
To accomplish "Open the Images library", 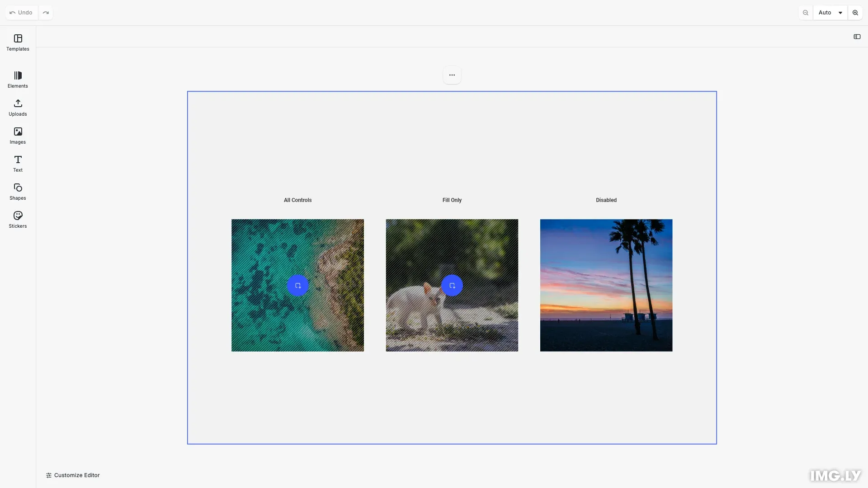I will (x=18, y=136).
